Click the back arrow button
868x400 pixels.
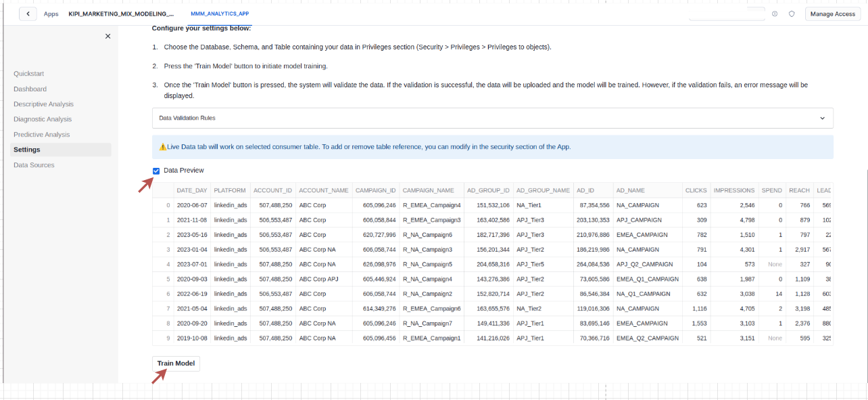coord(28,14)
